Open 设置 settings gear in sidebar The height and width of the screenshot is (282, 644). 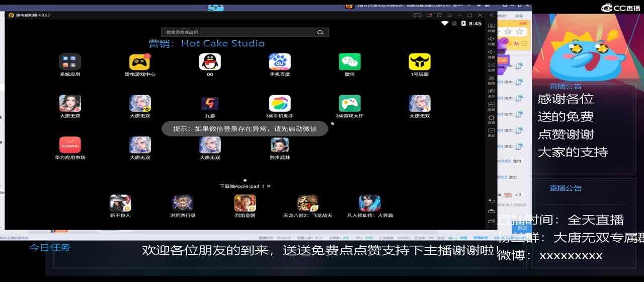[492, 119]
